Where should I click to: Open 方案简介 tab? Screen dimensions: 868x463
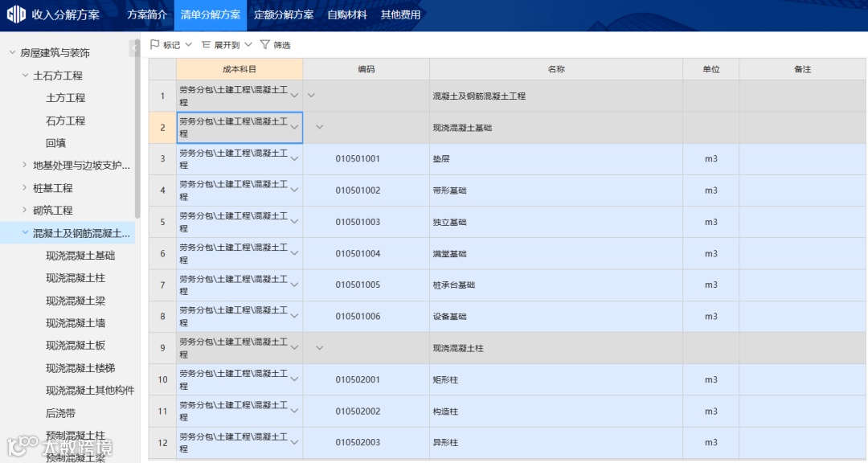[147, 15]
